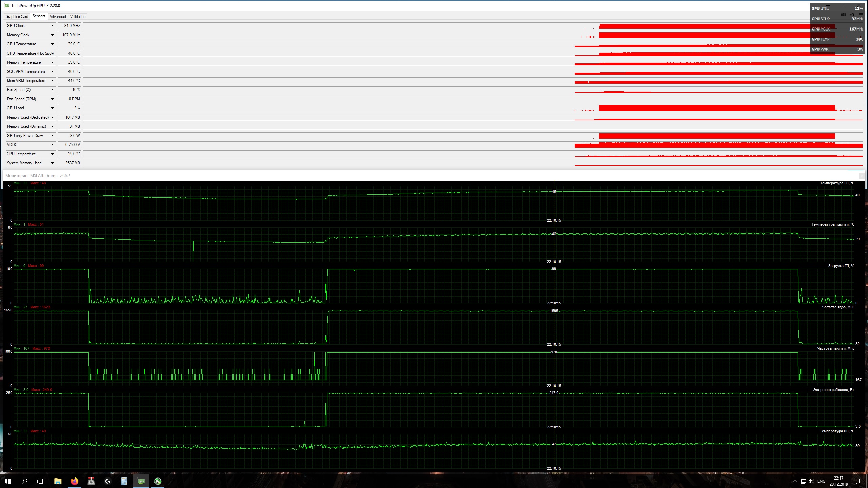The image size is (868, 488).
Task: Go to the Validation tab
Action: [x=78, y=16]
